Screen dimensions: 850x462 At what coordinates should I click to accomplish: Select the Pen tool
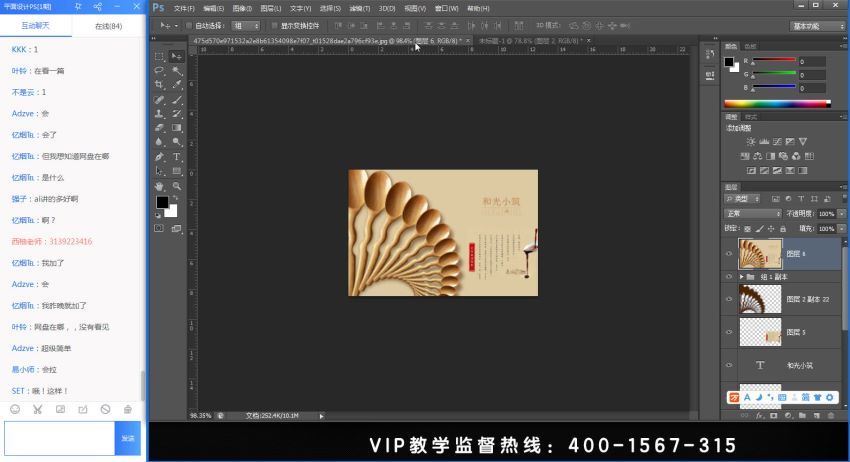159,156
